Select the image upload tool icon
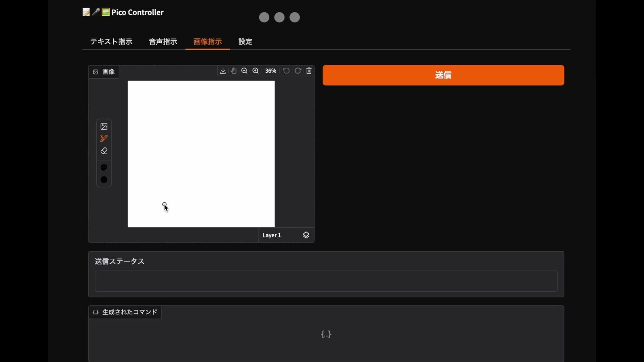This screenshot has height=362, width=644. click(x=104, y=126)
